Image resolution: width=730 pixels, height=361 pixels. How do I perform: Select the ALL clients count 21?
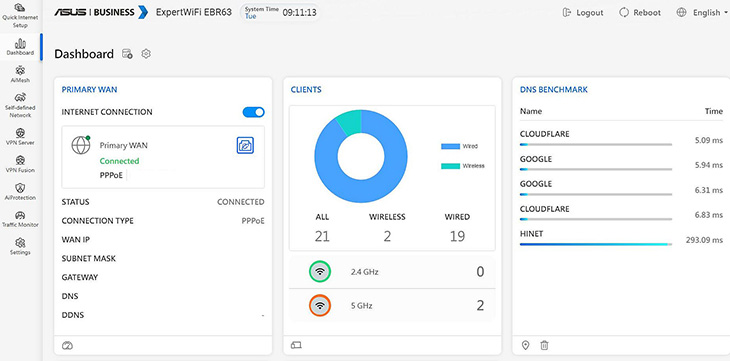(x=322, y=237)
